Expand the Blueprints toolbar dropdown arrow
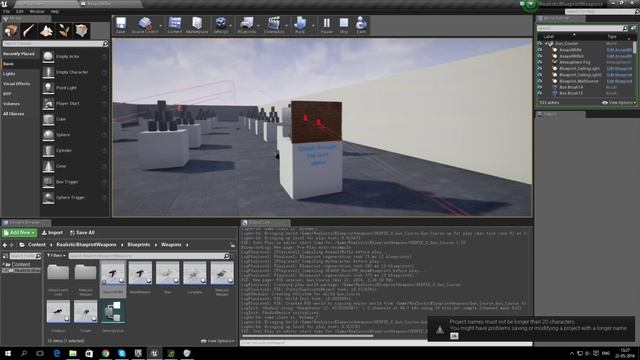The width and height of the screenshot is (640, 360). point(258,26)
